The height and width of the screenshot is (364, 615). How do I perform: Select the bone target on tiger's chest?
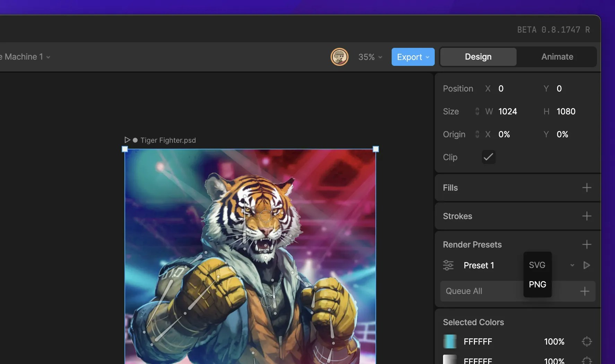267,301
